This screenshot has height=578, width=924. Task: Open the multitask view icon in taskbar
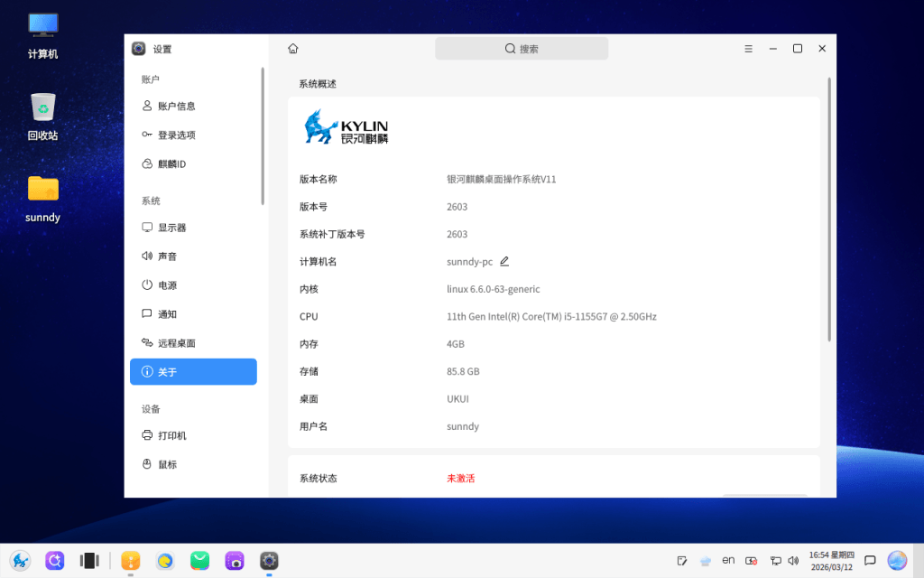89,560
